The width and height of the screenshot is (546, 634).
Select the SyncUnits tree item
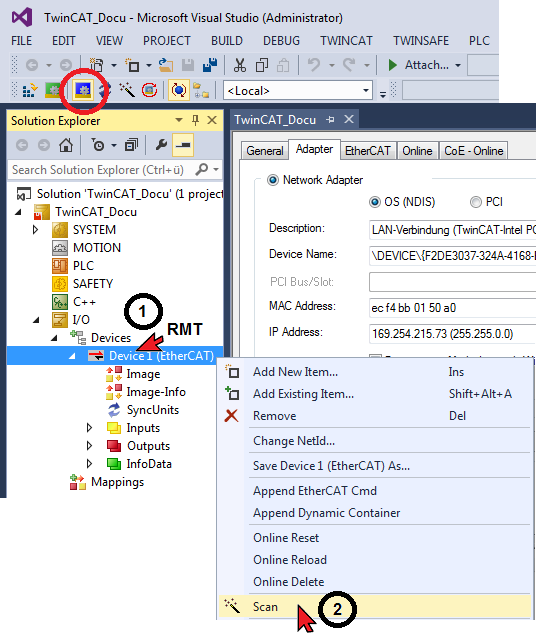(152, 410)
